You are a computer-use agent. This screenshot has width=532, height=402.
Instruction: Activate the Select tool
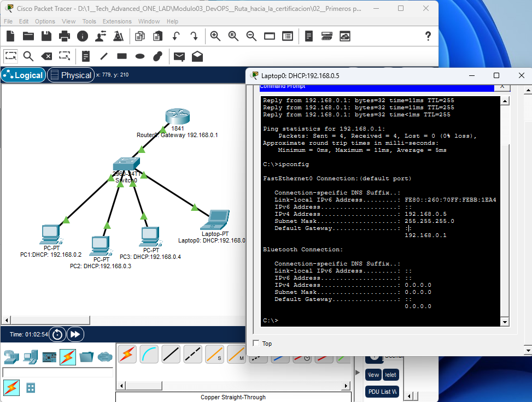click(11, 56)
